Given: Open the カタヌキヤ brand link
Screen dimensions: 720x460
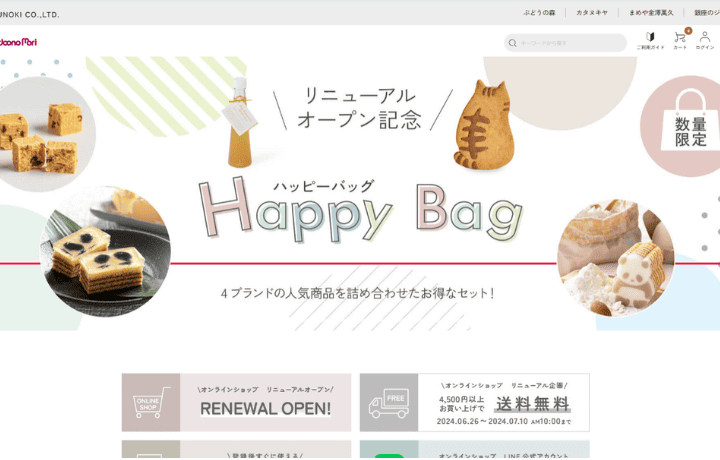Looking at the screenshot, I should [592, 13].
